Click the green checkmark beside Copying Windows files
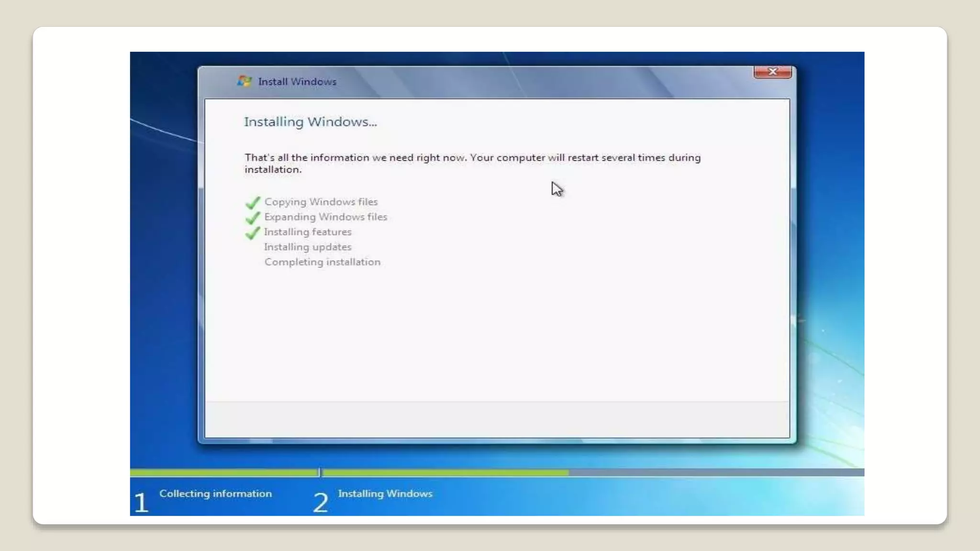Image resolution: width=980 pixels, height=551 pixels. (x=253, y=203)
